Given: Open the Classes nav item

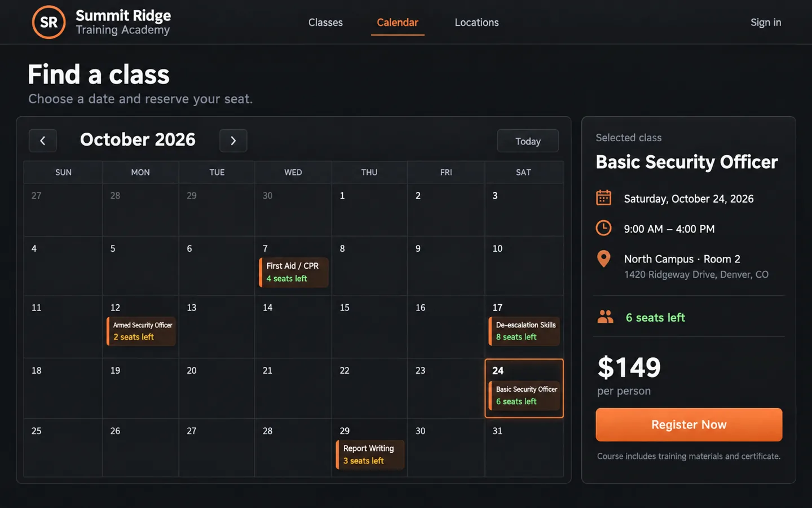Looking at the screenshot, I should point(325,23).
